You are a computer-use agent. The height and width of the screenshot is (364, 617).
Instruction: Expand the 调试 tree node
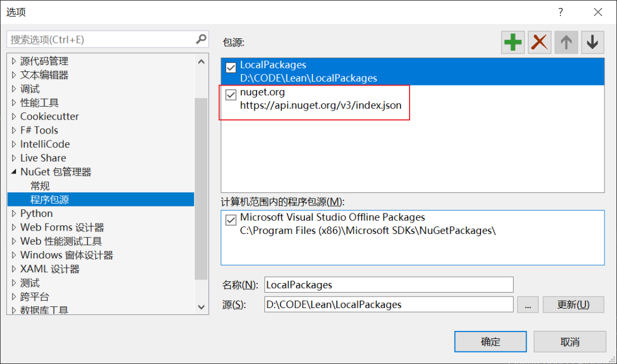(14, 89)
